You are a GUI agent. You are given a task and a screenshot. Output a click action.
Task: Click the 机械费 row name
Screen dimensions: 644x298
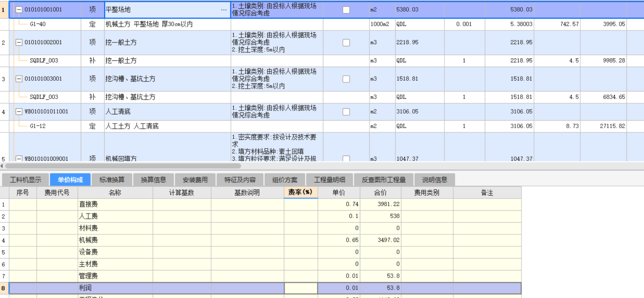88,240
